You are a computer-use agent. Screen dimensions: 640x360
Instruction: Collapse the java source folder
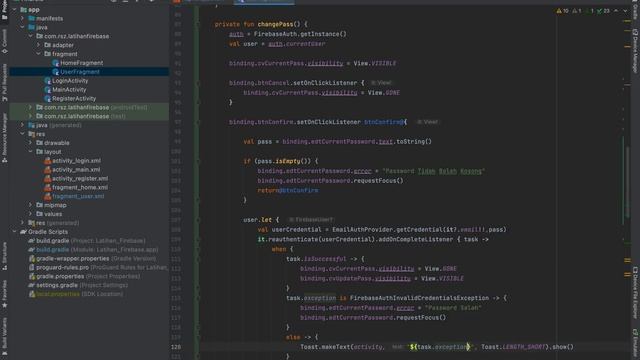(x=22, y=27)
